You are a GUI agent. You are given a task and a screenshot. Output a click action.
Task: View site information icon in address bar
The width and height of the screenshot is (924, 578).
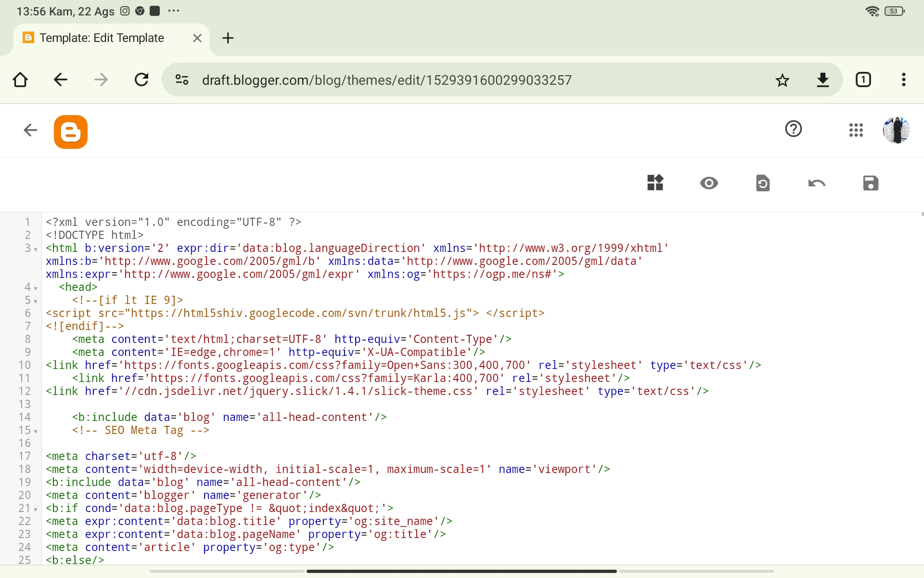(182, 79)
